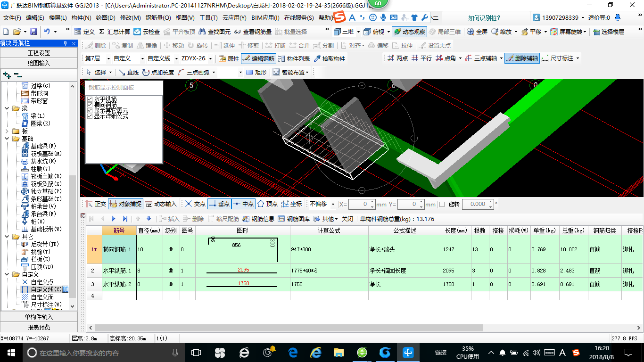Click 选择楼层 select floor

[609, 32]
